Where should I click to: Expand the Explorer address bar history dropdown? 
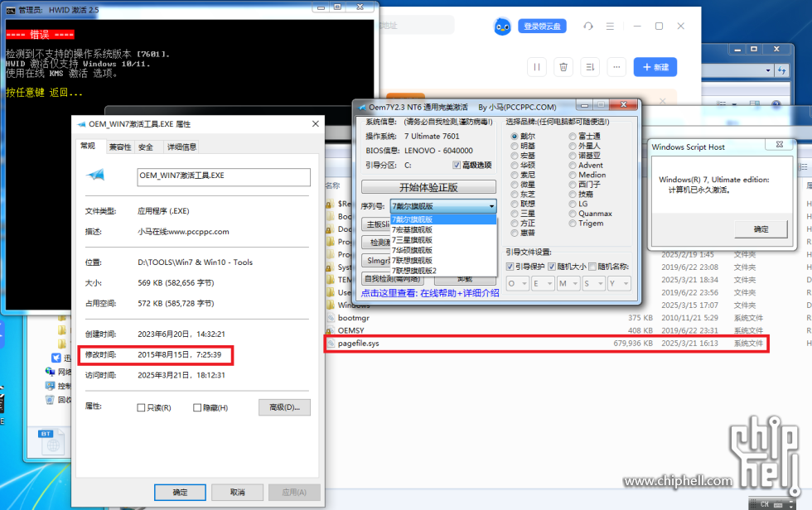click(x=768, y=70)
